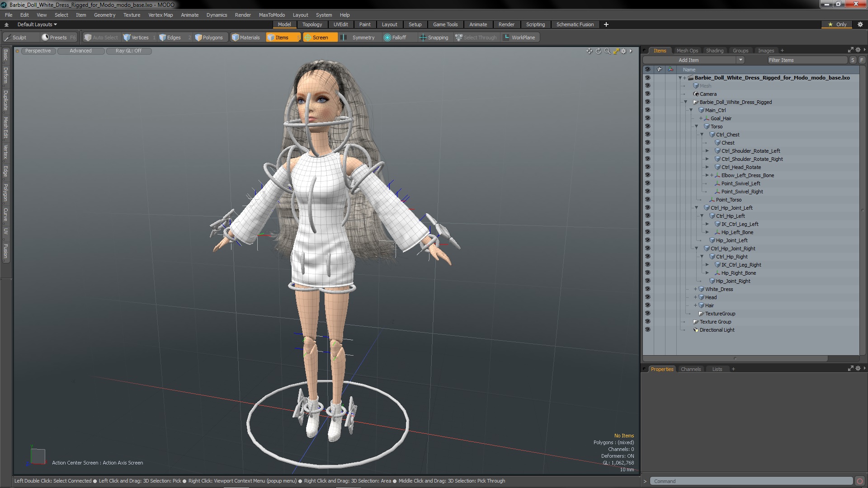Collapse the Main_Ctrl tree item
This screenshot has width=868, height=488.
691,110
